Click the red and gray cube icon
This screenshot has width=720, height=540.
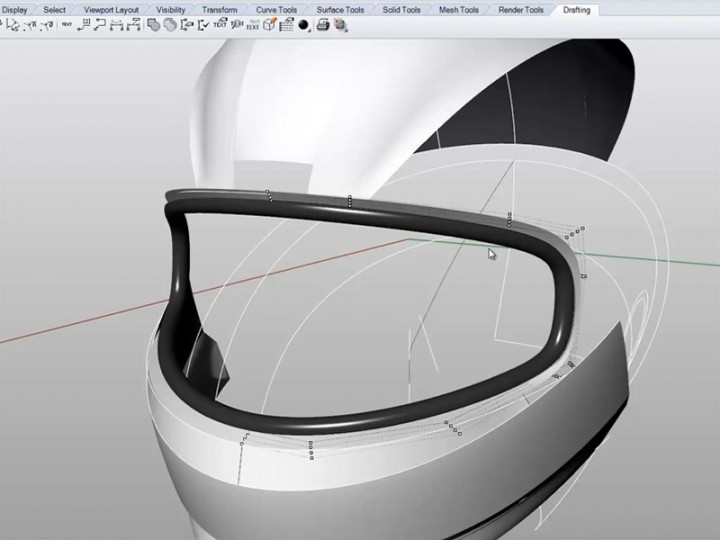coord(340,25)
